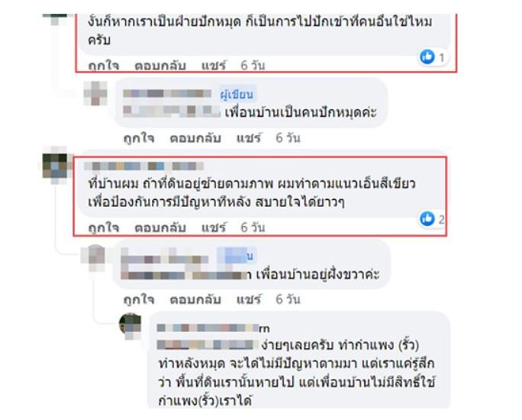This screenshot has width=522, height=420.
Task: Open 6 วัน timestamp under ที่บ้านผม comment
Action: coord(253,228)
